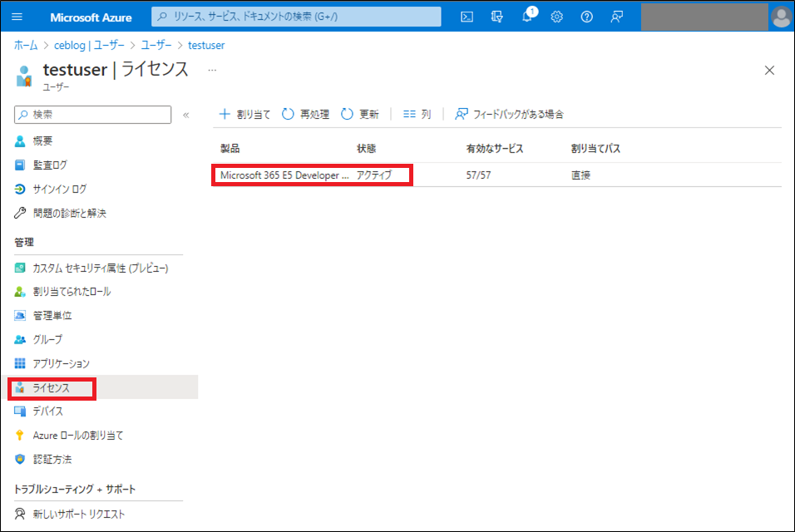The image size is (795, 532).
Task: Go to testuser breadcrumb
Action: coord(206,45)
